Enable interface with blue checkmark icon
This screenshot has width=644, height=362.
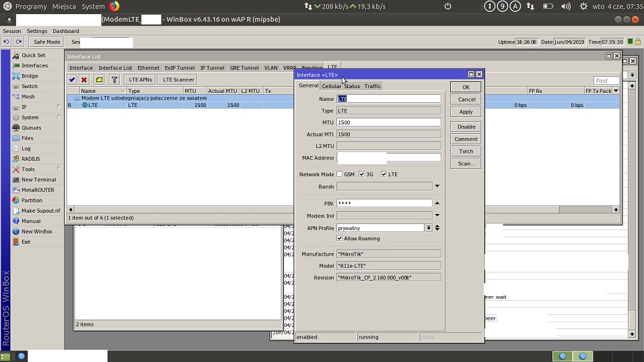pyautogui.click(x=72, y=79)
